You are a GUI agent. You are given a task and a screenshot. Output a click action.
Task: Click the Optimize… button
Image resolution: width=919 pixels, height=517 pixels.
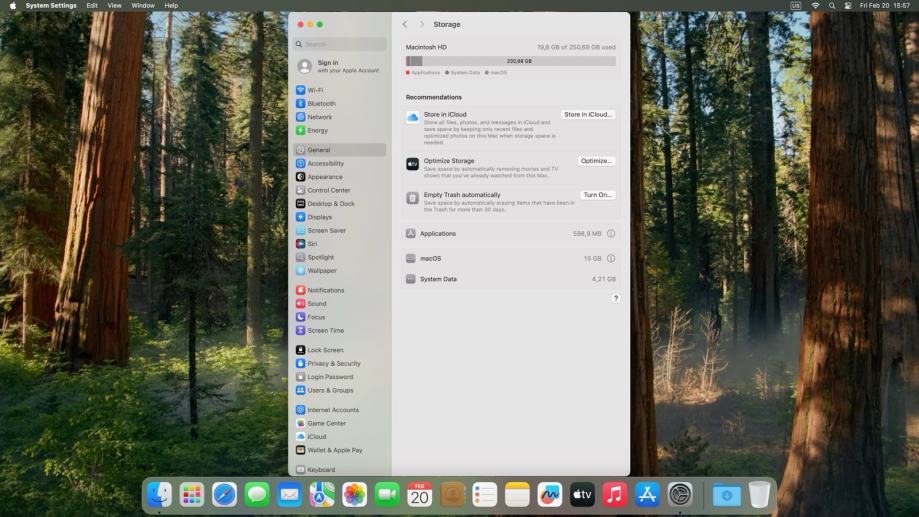[596, 161]
